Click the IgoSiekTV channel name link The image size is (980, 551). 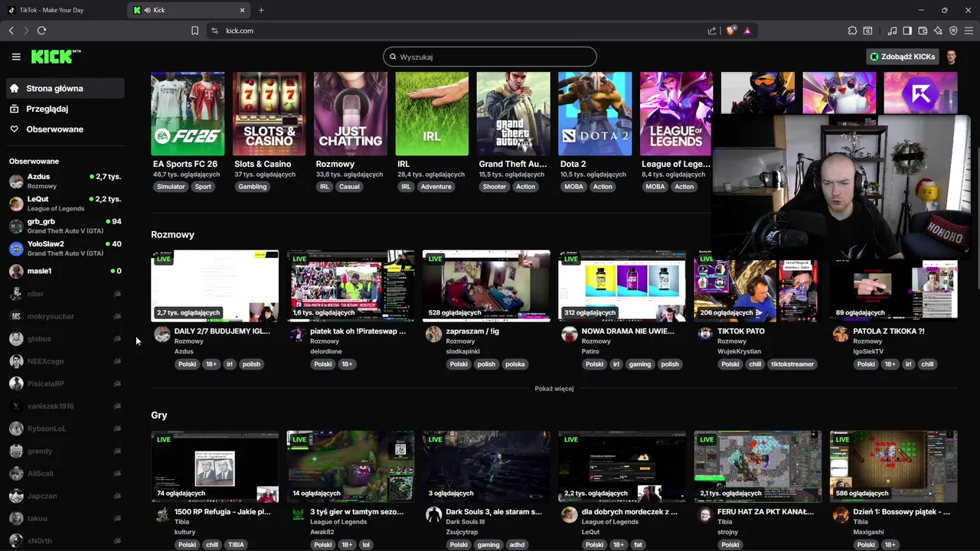click(x=868, y=351)
